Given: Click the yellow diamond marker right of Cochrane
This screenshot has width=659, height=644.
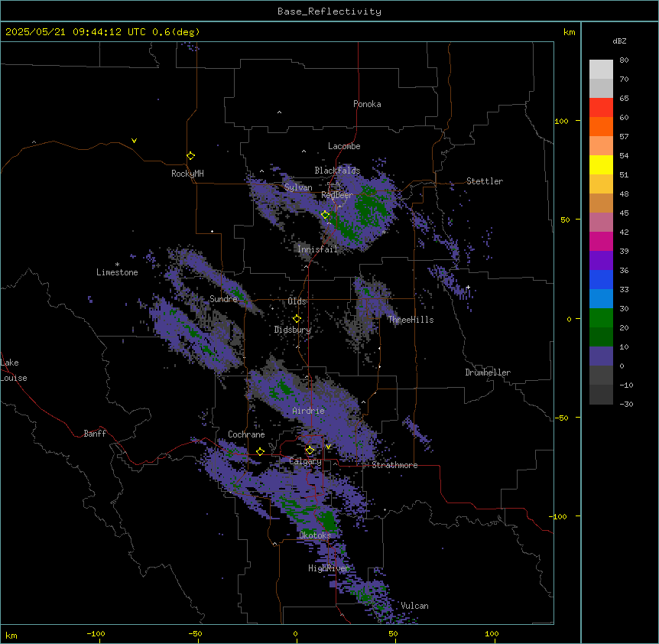Looking at the screenshot, I should coord(260,452).
